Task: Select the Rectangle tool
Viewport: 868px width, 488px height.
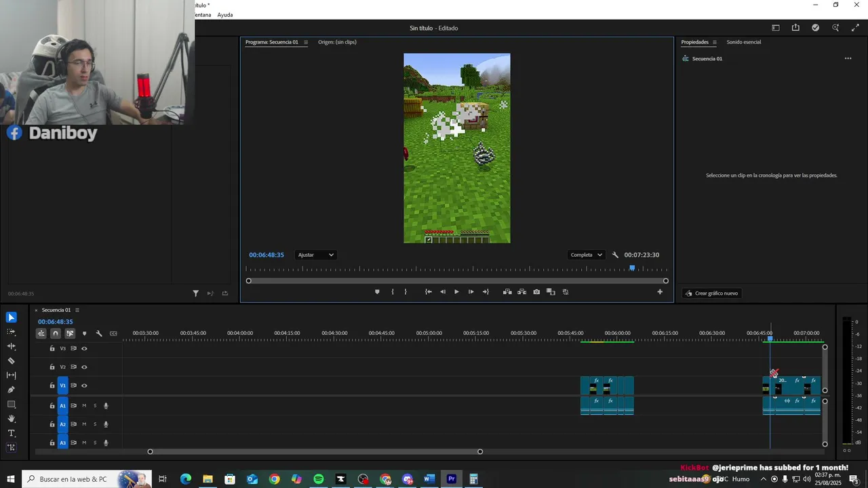Action: click(x=11, y=404)
